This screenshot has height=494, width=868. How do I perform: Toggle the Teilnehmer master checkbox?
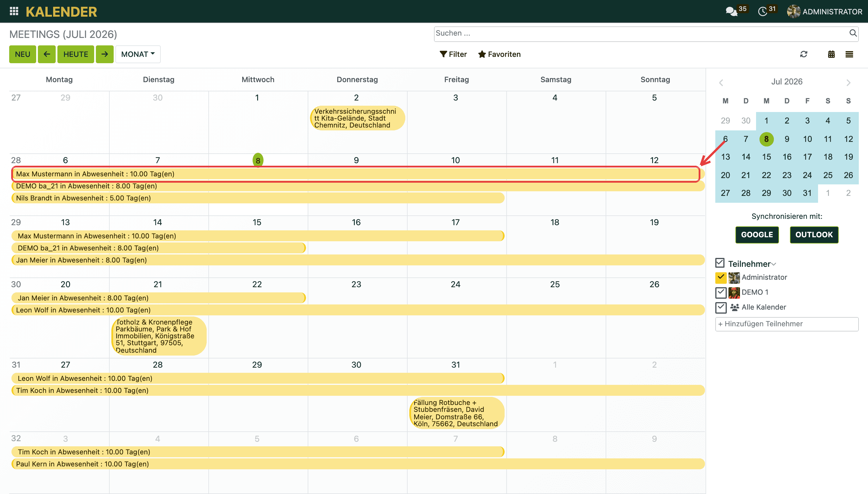coord(720,263)
